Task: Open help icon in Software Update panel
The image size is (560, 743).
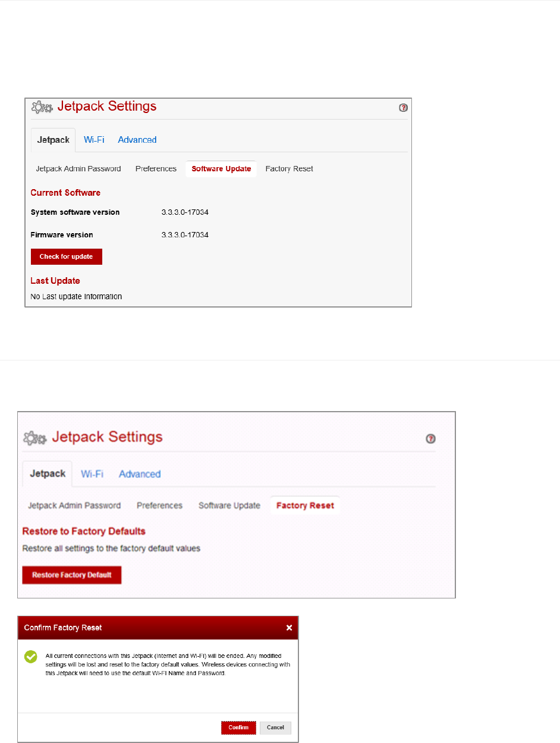Action: coord(403,108)
